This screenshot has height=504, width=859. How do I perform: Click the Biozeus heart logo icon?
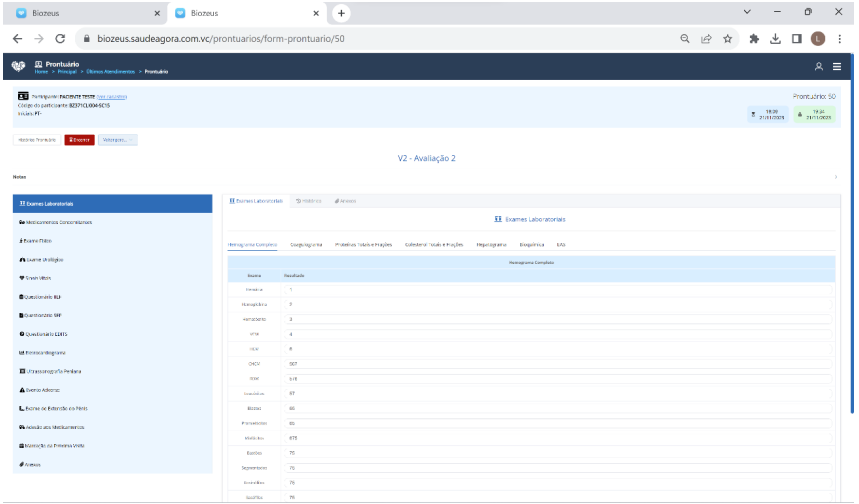click(x=17, y=66)
